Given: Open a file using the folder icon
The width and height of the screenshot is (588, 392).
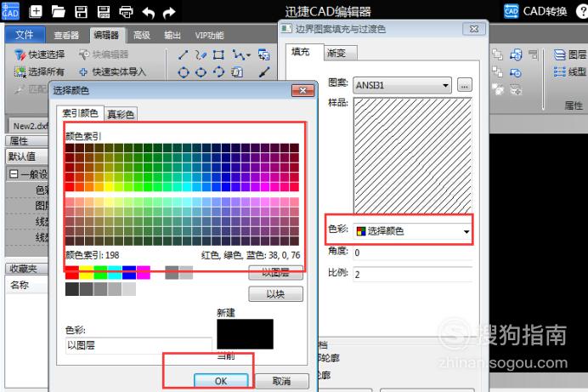Looking at the screenshot, I should pyautogui.click(x=59, y=12).
